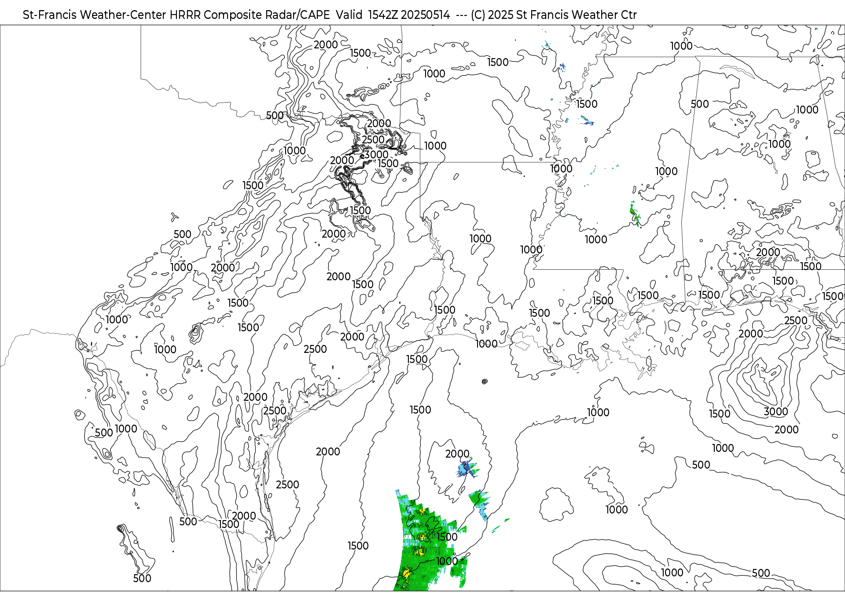Click the valid time '1542Z 20250514'
This screenshot has width=845, height=616.
click(x=409, y=15)
